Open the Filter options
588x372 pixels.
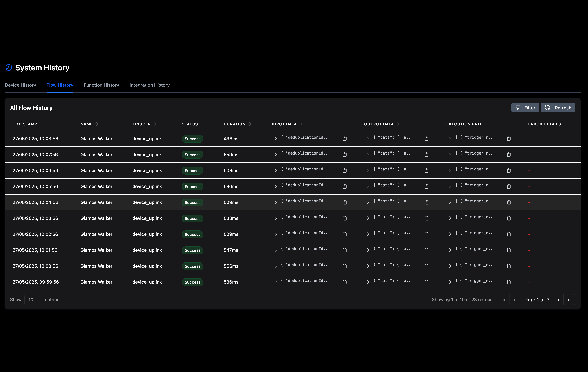coord(525,108)
